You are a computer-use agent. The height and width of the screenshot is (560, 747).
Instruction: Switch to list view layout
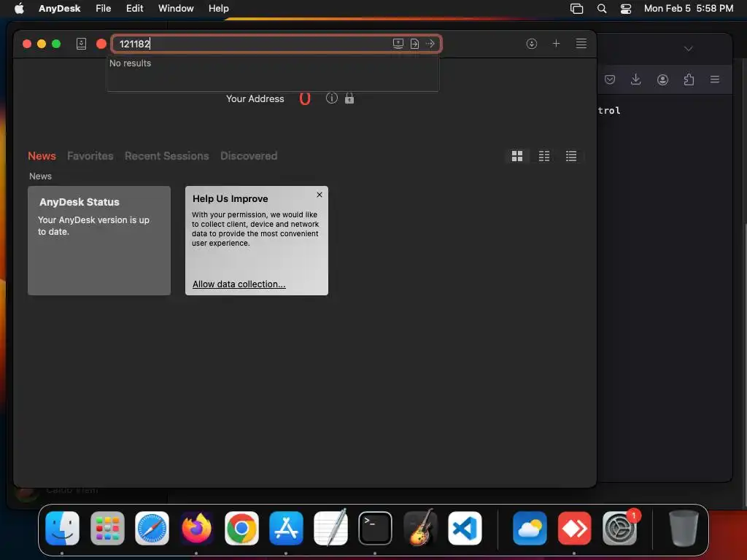point(571,156)
